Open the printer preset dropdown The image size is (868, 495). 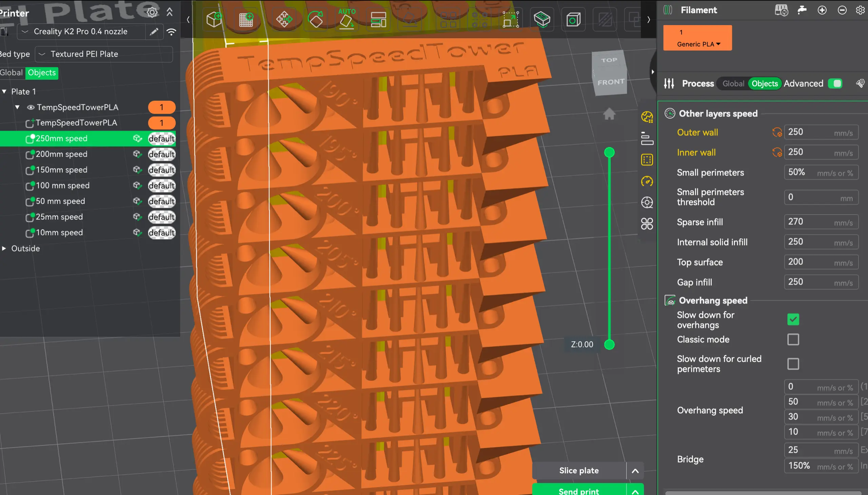(82, 32)
